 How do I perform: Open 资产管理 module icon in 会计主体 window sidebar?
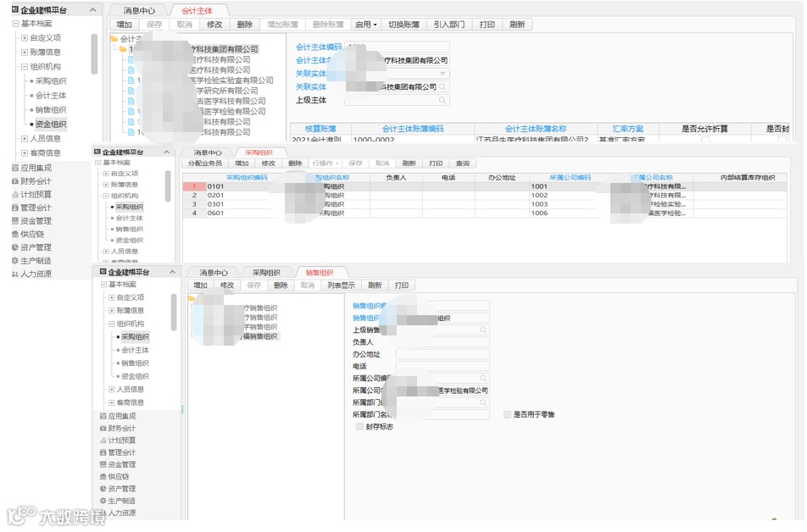coord(15,247)
